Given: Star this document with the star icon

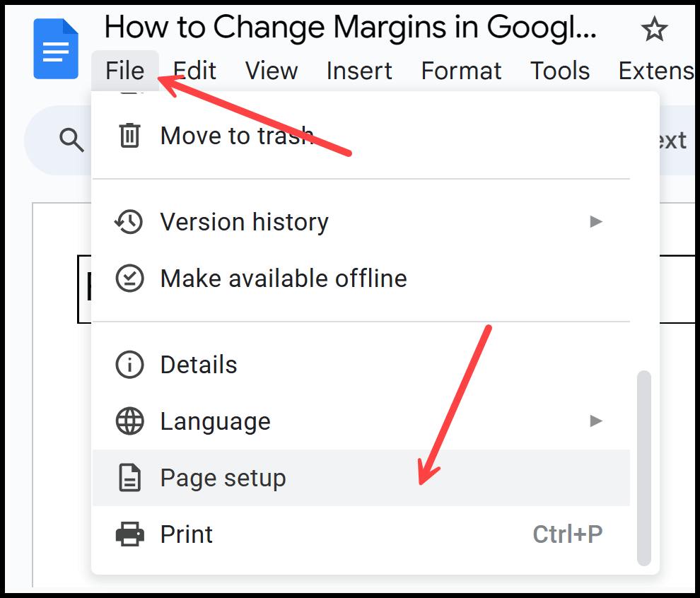Looking at the screenshot, I should 654,29.
